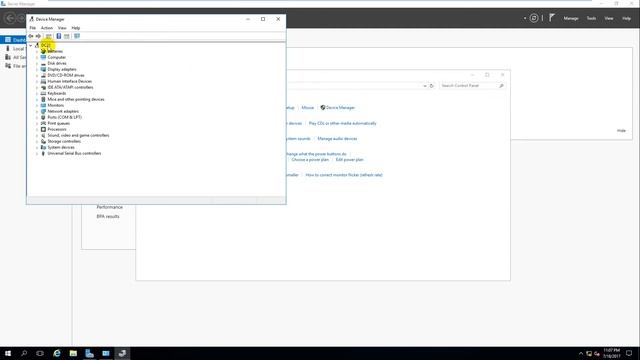Viewport: 640px width, 360px height.
Task: Click the blue Help icon in Device Manager toolbar
Action: pyautogui.click(x=59, y=36)
